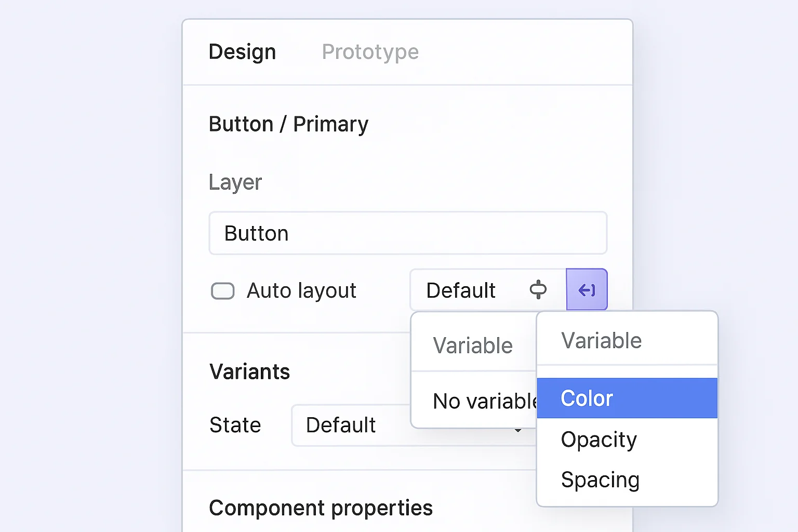Click the Component properties heading
This screenshot has width=798, height=532.
[321, 508]
